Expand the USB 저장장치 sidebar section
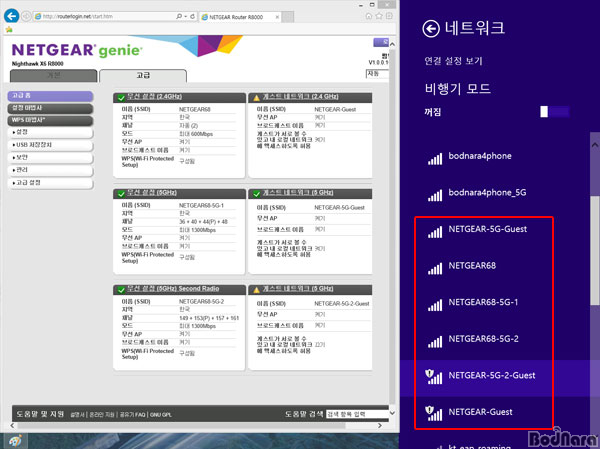Image resolution: width=600 pixels, height=449 pixels. [x=50, y=145]
